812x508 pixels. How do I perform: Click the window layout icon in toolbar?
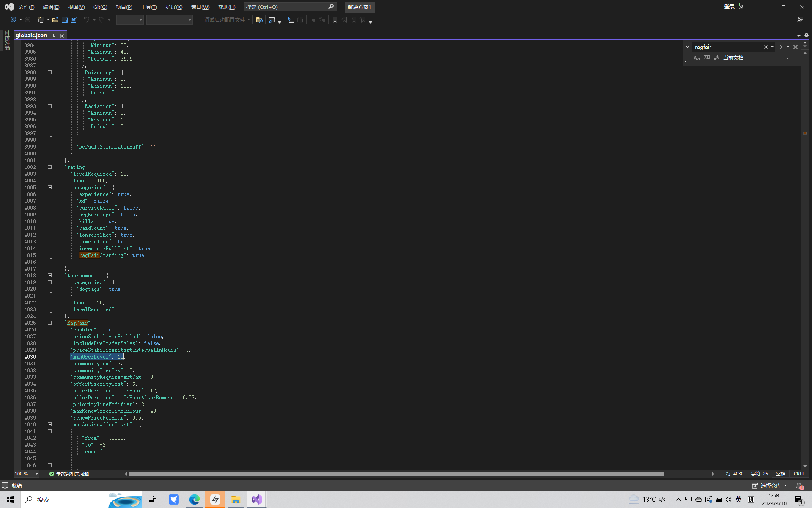click(272, 20)
